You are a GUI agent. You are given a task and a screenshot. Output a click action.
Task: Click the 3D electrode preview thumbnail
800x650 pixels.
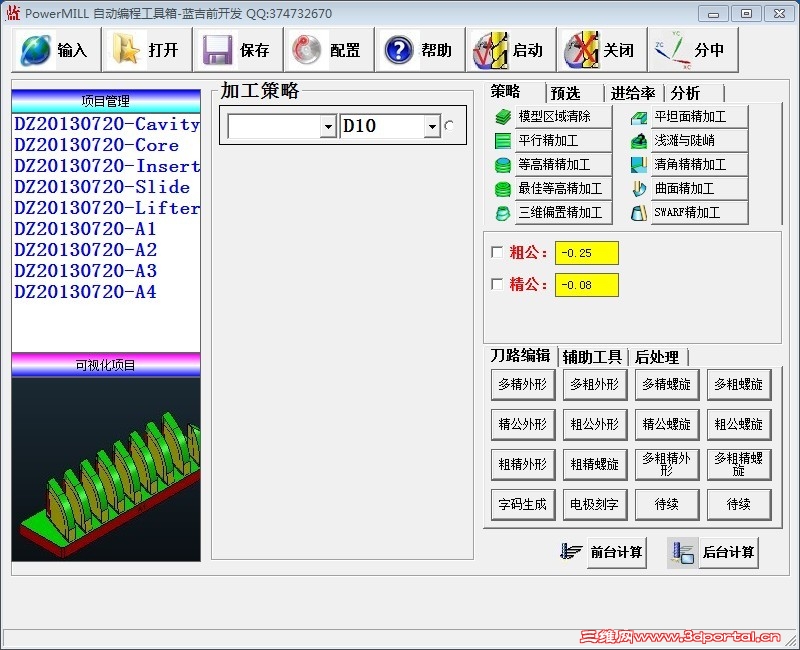tap(106, 469)
